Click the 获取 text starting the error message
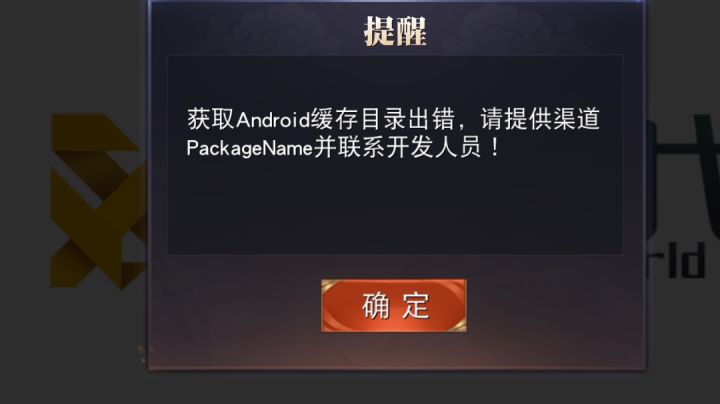 point(211,119)
